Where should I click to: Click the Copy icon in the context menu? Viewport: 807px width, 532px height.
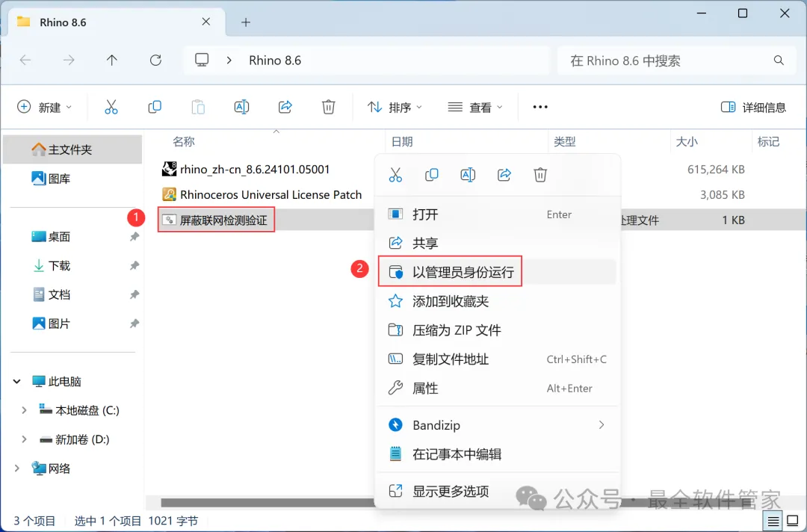431,175
